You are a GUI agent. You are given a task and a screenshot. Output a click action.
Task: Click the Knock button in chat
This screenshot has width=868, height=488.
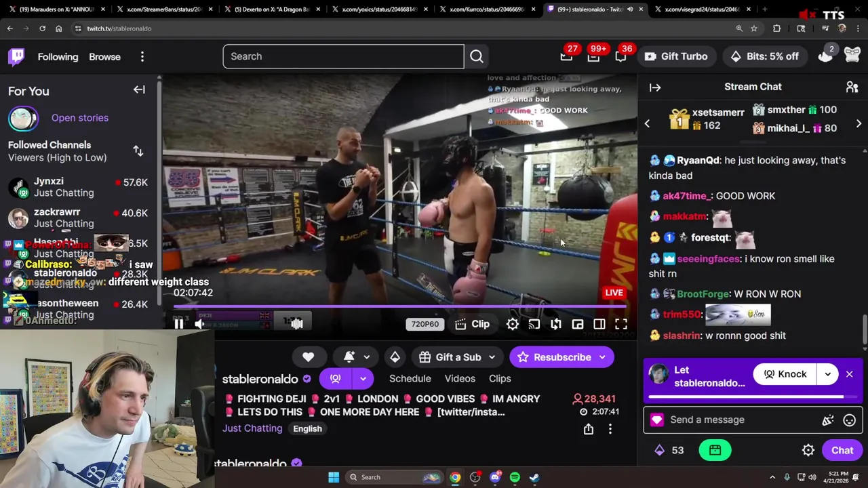(x=785, y=374)
